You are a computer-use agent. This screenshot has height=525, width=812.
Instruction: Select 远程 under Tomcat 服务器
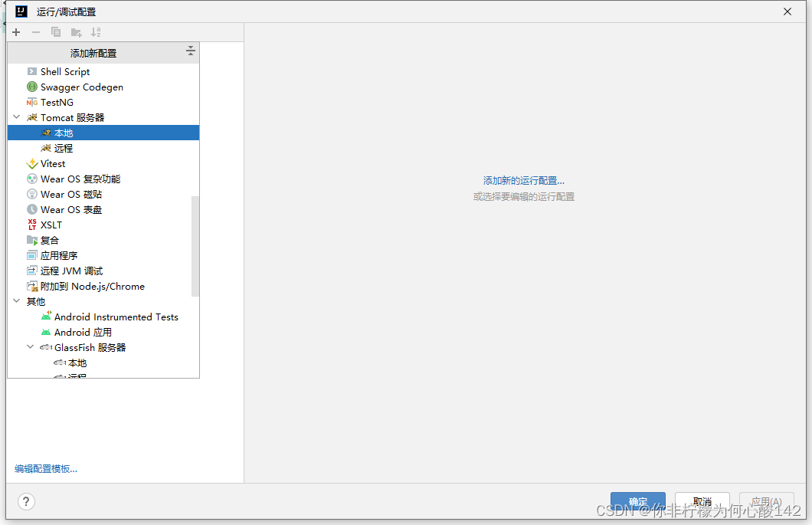(x=103, y=148)
